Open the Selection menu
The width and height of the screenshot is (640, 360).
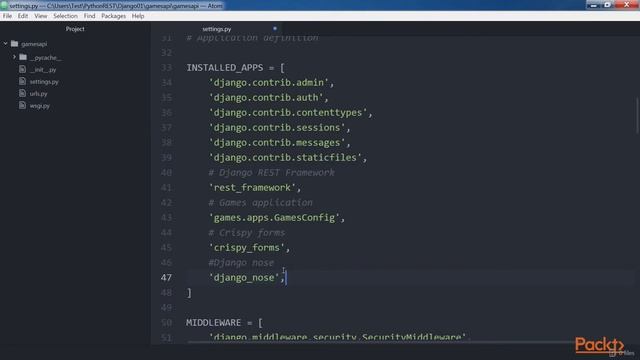[x=65, y=16]
